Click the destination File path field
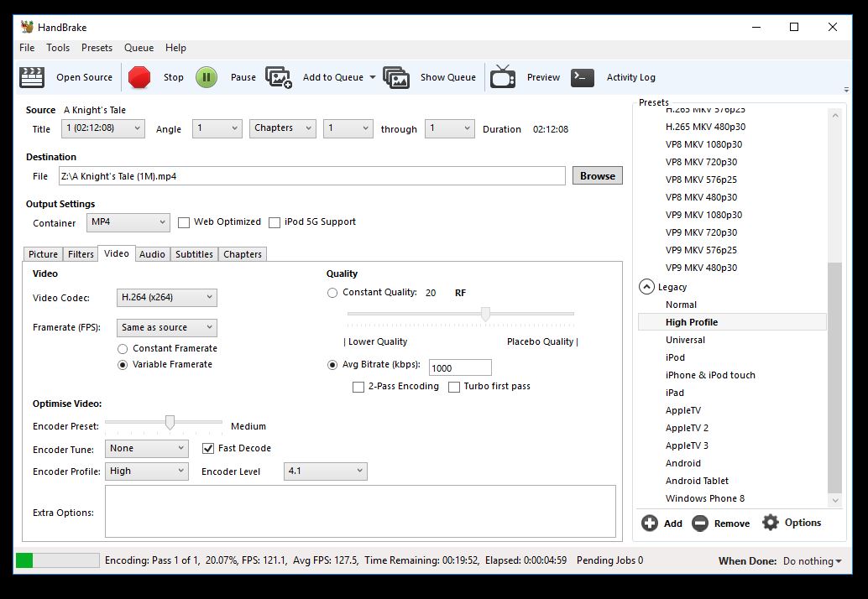 coord(312,176)
